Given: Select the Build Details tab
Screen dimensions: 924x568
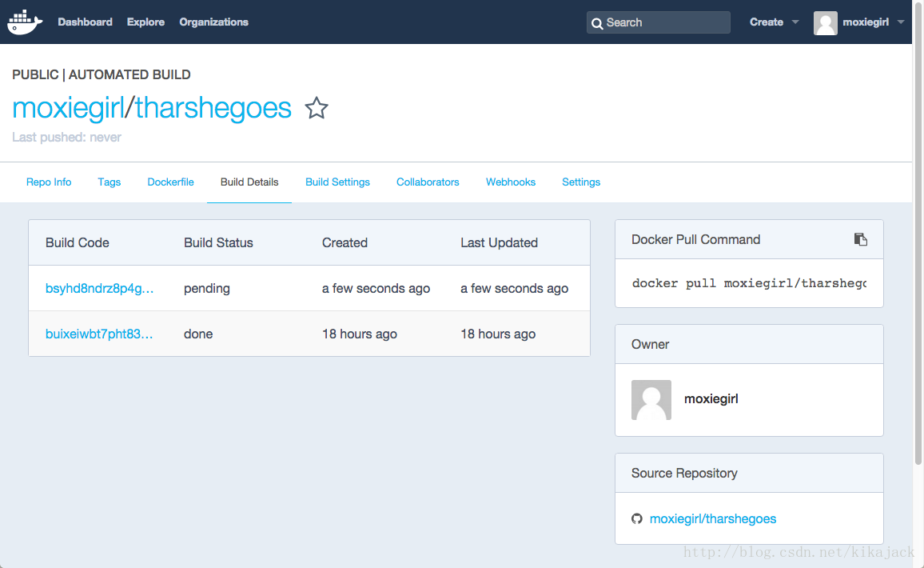Looking at the screenshot, I should click(249, 182).
